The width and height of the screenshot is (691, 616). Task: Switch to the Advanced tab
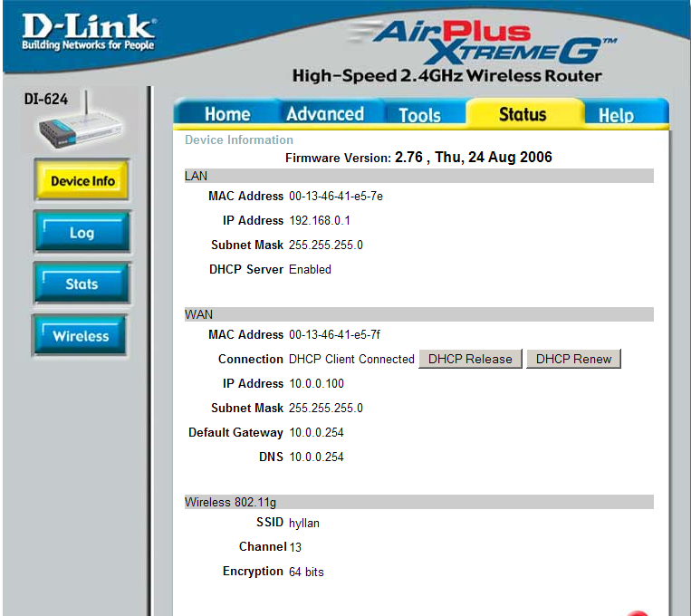325,114
